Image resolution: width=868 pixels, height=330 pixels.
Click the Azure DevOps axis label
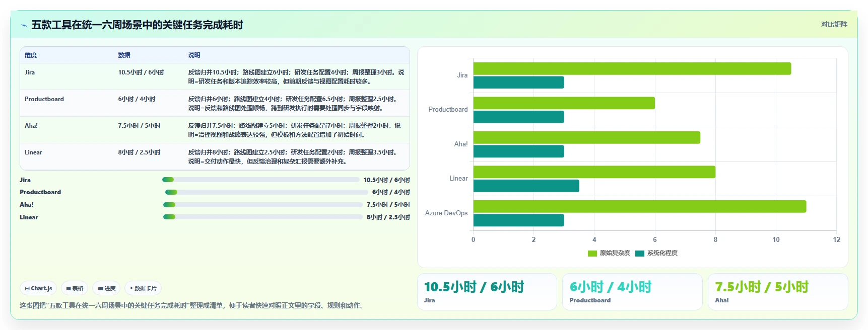(x=446, y=213)
